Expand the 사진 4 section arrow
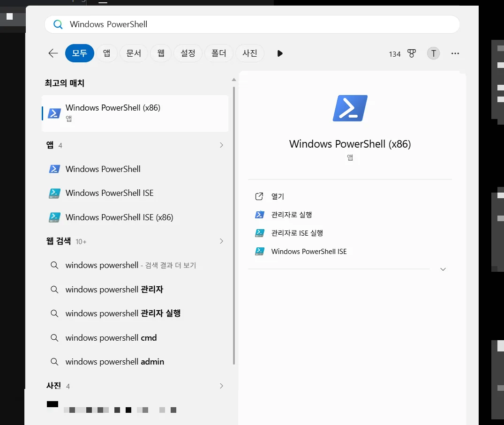The width and height of the screenshot is (504, 425). coord(221,386)
